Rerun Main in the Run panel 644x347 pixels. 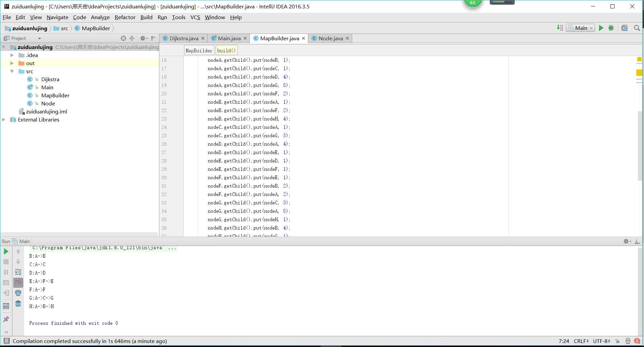point(6,251)
